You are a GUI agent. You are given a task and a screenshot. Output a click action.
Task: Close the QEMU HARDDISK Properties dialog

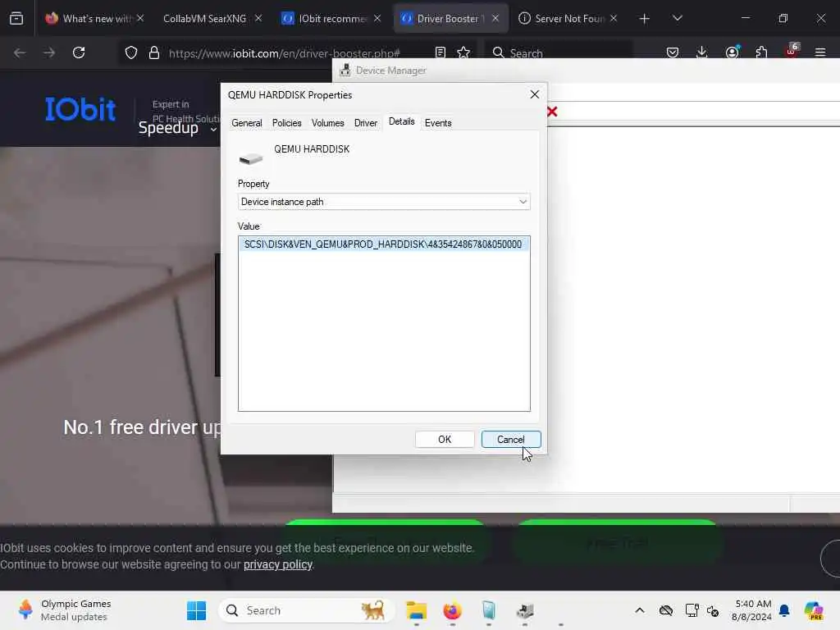click(x=534, y=95)
